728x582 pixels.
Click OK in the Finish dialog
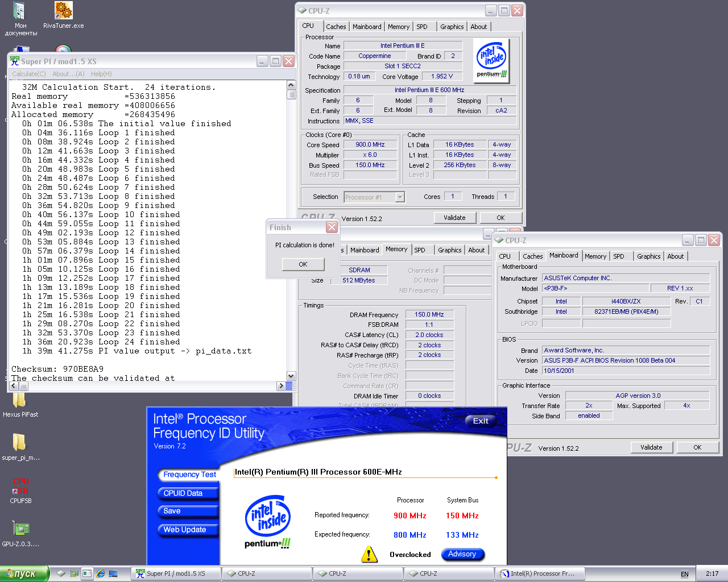pyautogui.click(x=303, y=264)
